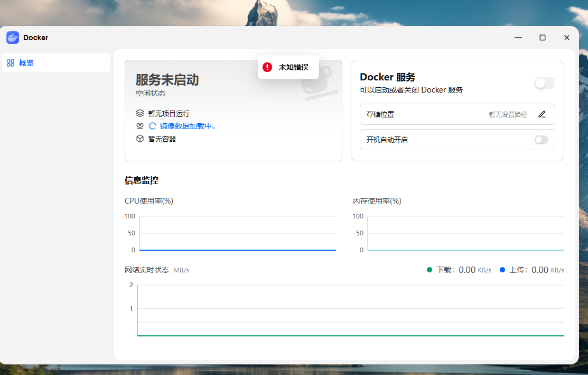Click the Docker 服务 heading

(x=387, y=77)
